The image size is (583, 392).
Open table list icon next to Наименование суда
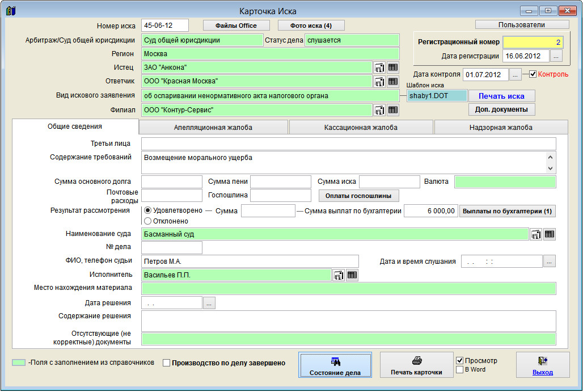[549, 234]
